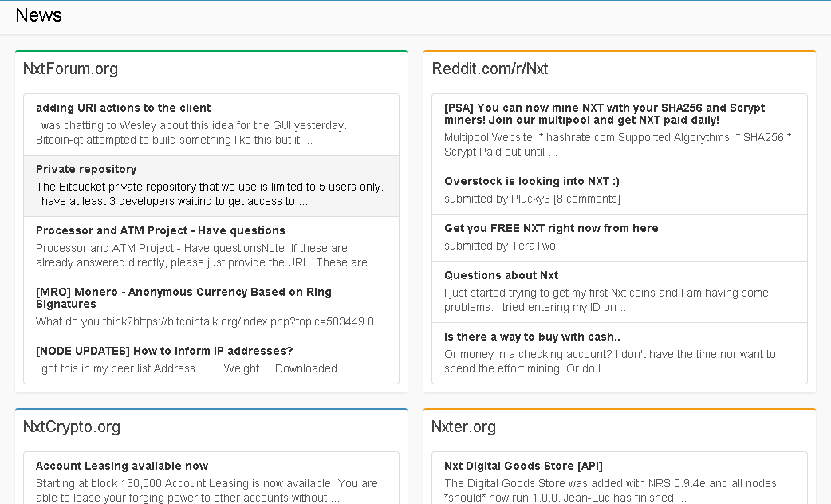The image size is (831, 504).
Task: Click the NxtForum.org panel heading
Action: 70,69
